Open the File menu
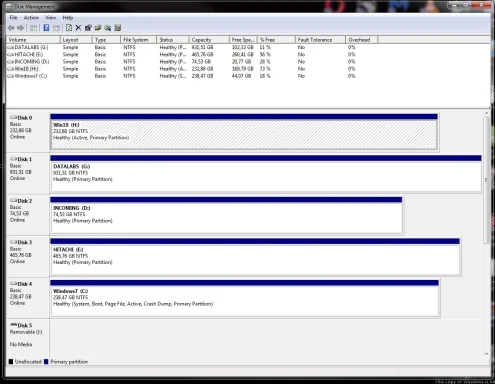Viewport: 495px width, 384px height. click(13, 18)
